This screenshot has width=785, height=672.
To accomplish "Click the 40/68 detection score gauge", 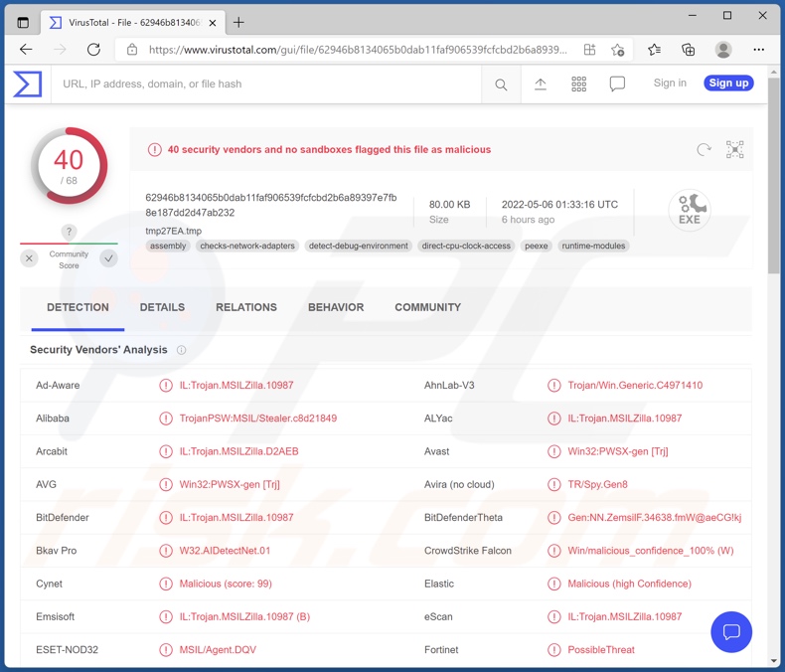I will [x=70, y=166].
